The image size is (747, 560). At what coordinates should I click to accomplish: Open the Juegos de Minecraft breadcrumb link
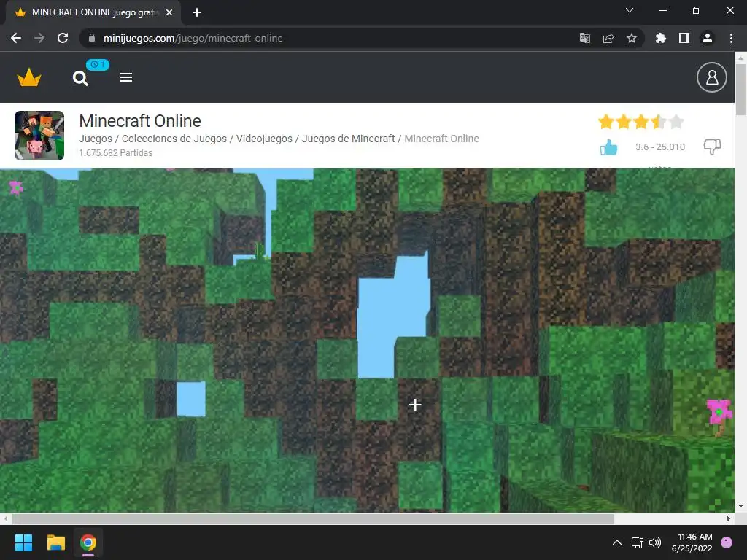348,139
